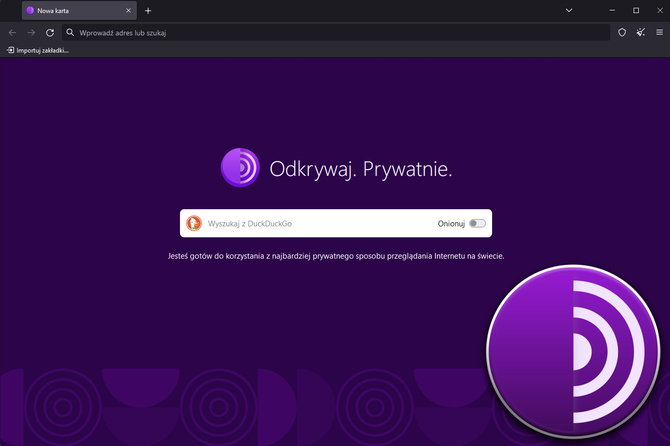Go forward with the forward arrow

point(31,32)
